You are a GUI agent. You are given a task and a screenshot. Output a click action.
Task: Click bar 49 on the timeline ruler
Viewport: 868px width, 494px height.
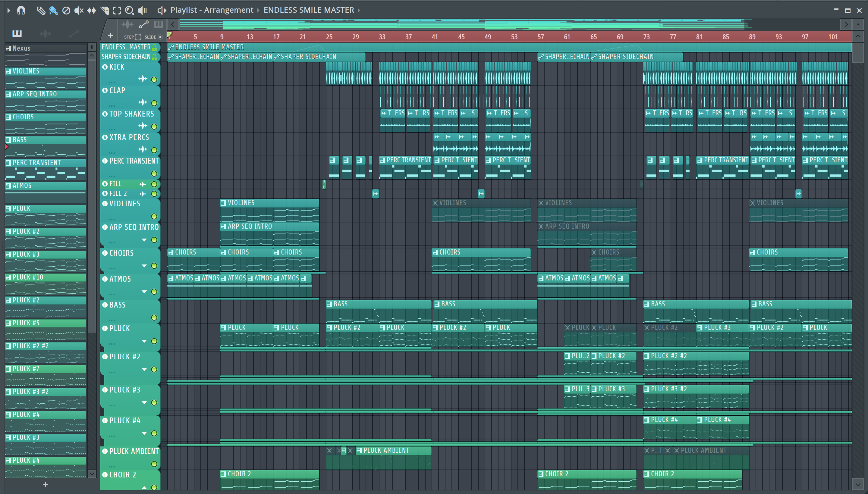pyautogui.click(x=487, y=37)
